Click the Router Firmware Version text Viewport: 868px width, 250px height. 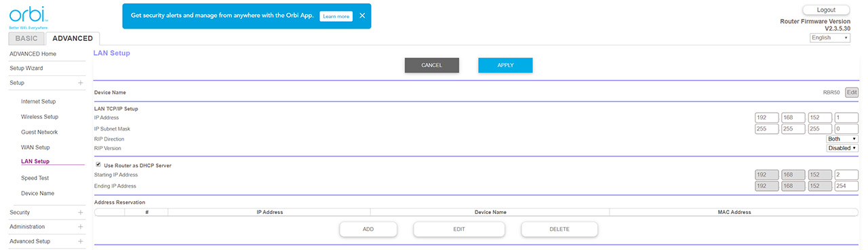click(x=815, y=22)
